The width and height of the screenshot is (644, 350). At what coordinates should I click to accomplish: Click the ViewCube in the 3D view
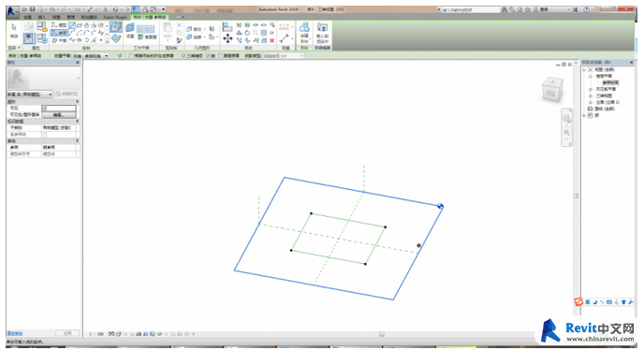click(551, 89)
